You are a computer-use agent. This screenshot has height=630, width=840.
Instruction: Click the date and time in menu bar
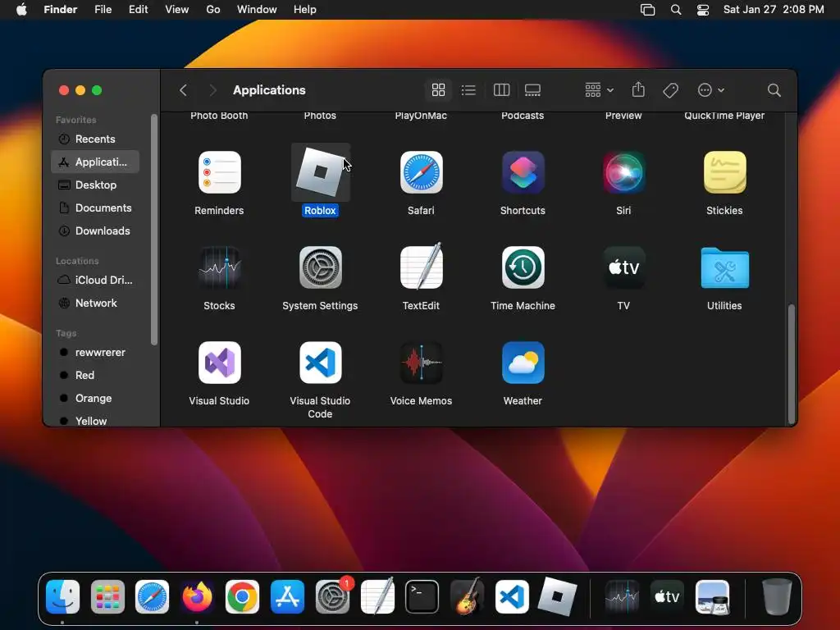[x=774, y=10]
